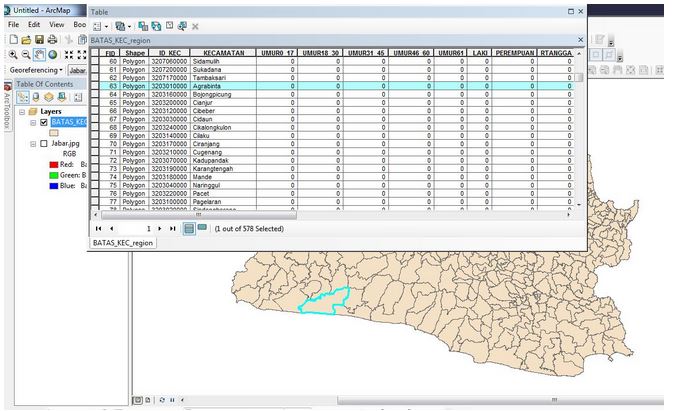Open the Edit menu

34,25
